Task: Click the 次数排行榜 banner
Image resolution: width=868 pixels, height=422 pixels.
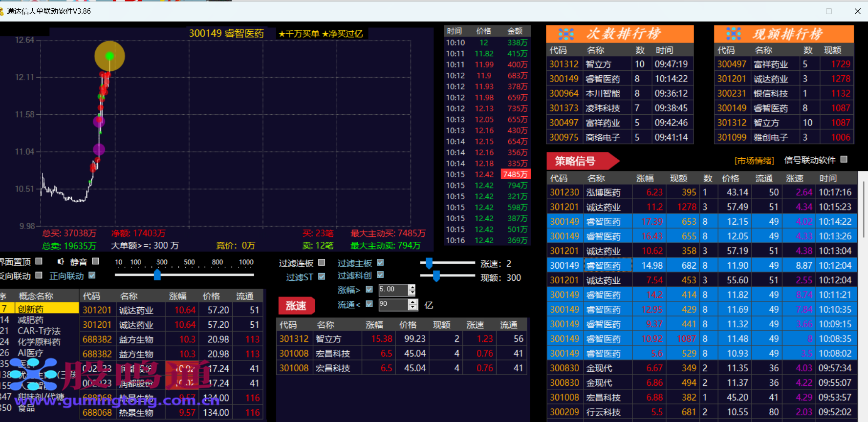Action: (620, 34)
